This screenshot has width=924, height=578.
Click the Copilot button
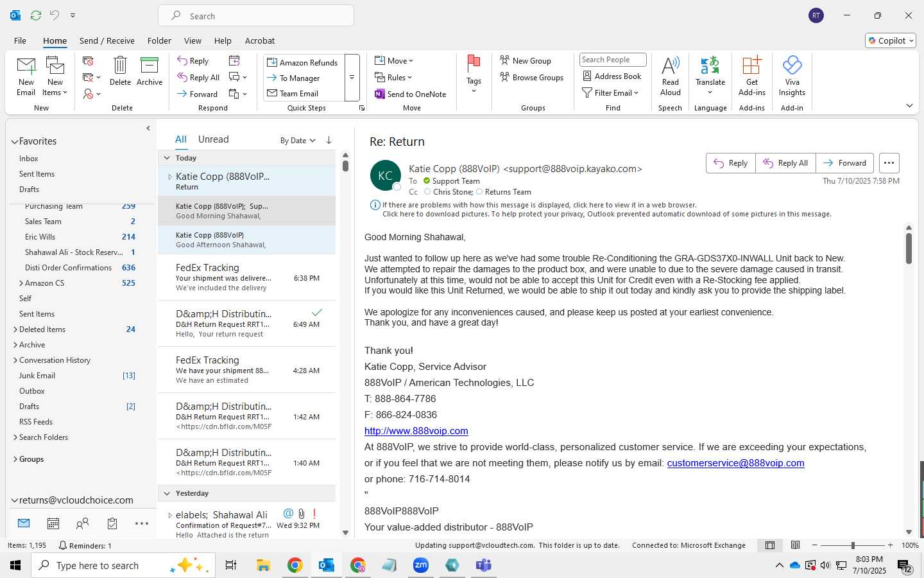point(891,40)
